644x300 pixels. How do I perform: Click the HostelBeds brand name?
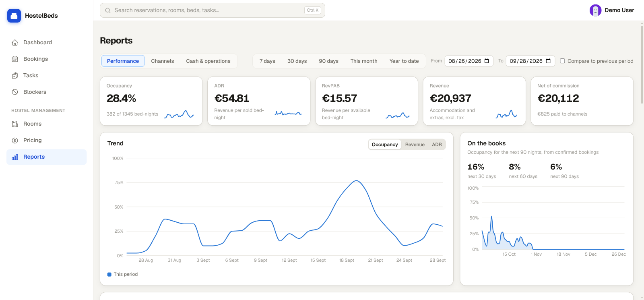tap(41, 16)
